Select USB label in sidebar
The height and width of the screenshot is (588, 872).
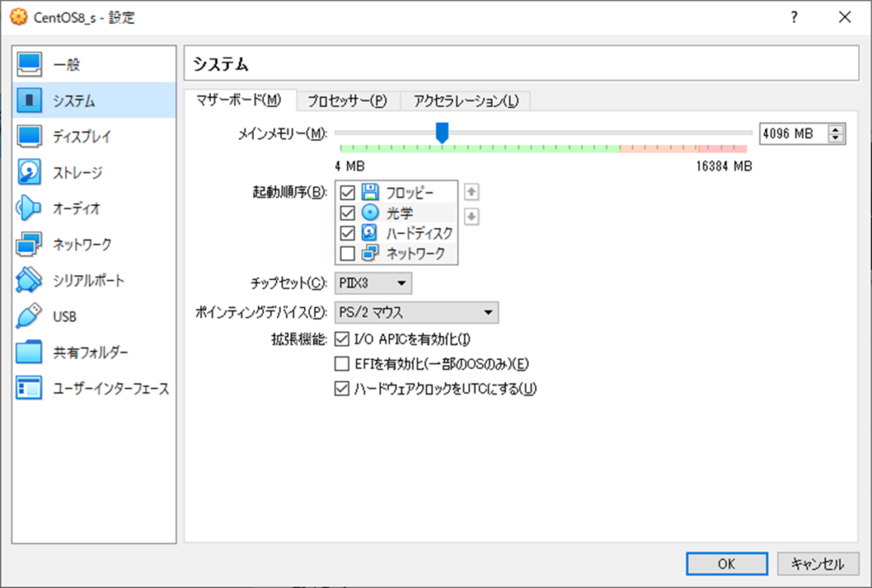pos(65,317)
